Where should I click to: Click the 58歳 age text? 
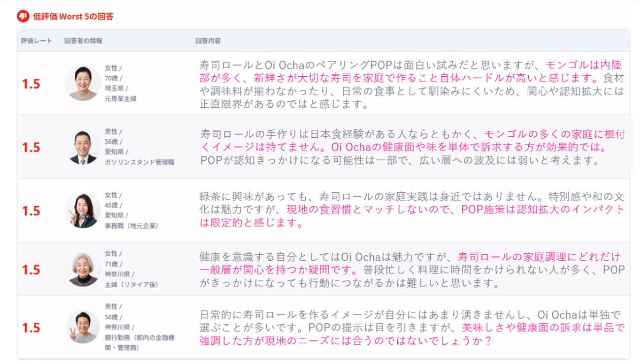pyautogui.click(x=113, y=317)
